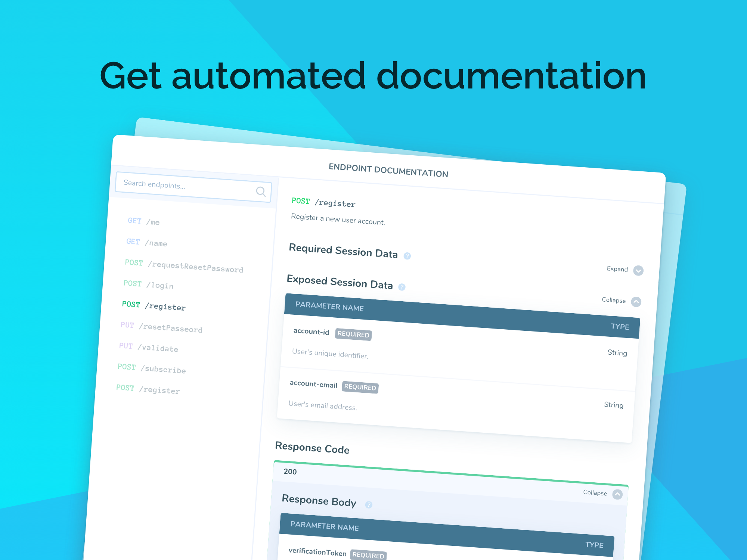Select the GET /name endpoint
The width and height of the screenshot is (747, 560).
tap(147, 243)
